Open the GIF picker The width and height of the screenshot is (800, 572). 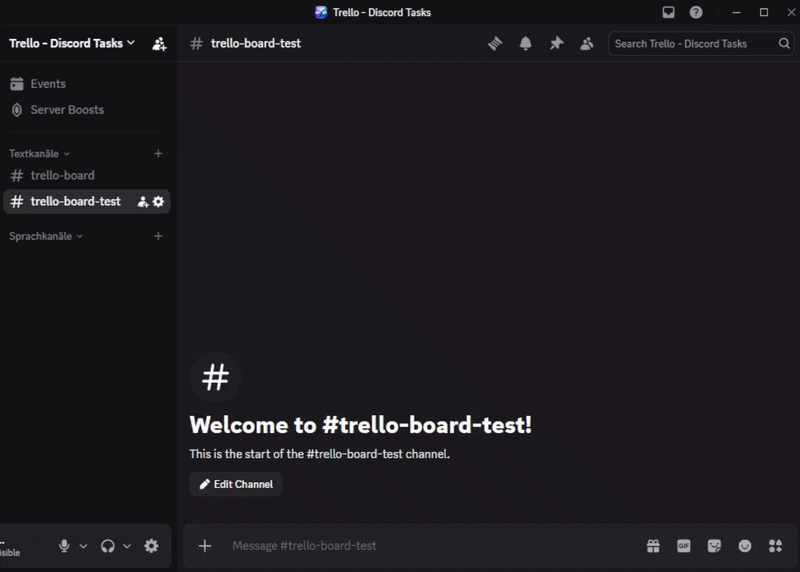[x=684, y=546]
